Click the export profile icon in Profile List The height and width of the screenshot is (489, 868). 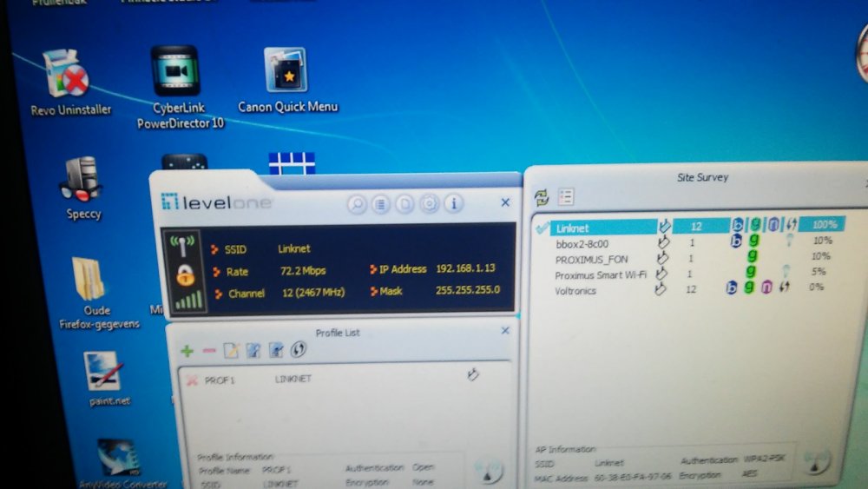point(276,350)
